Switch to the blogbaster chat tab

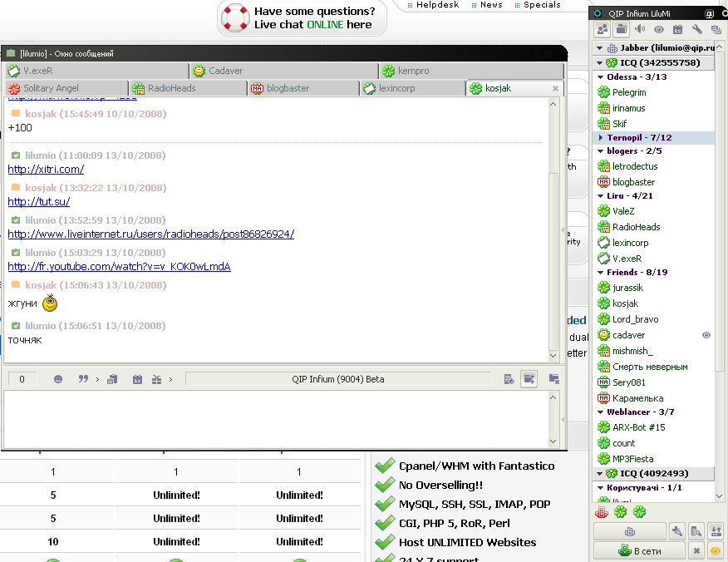click(303, 88)
